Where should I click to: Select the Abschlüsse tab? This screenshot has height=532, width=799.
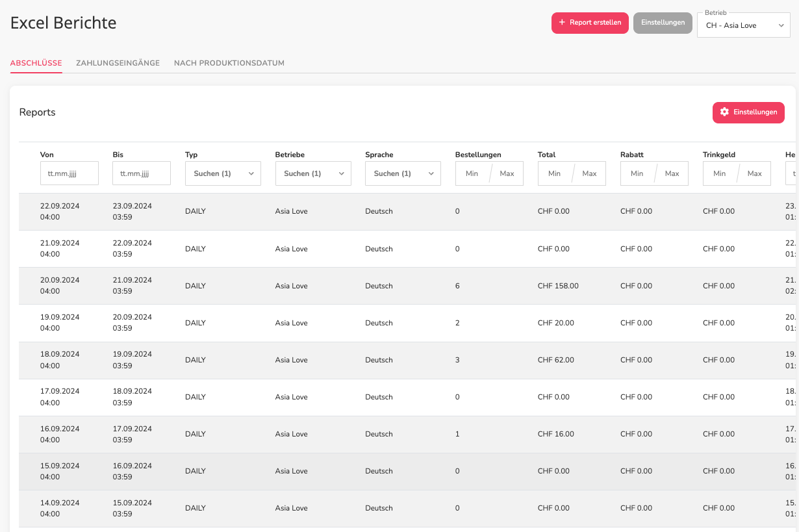point(36,63)
